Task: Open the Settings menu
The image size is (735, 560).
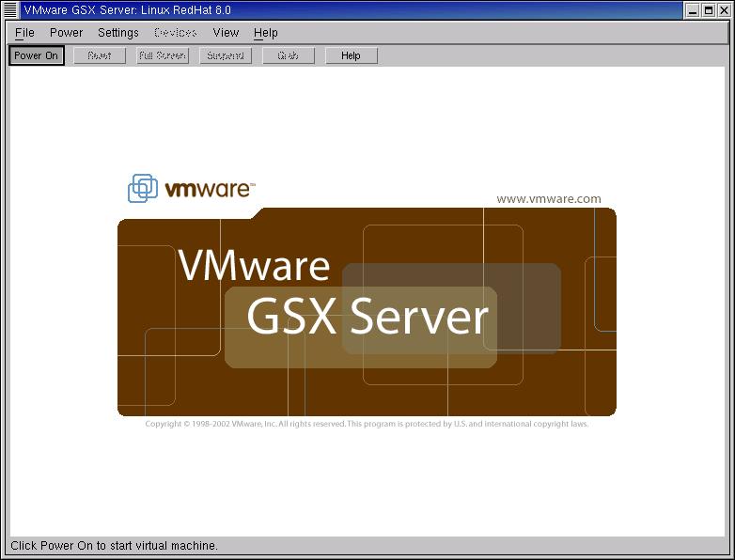Action: pos(118,33)
